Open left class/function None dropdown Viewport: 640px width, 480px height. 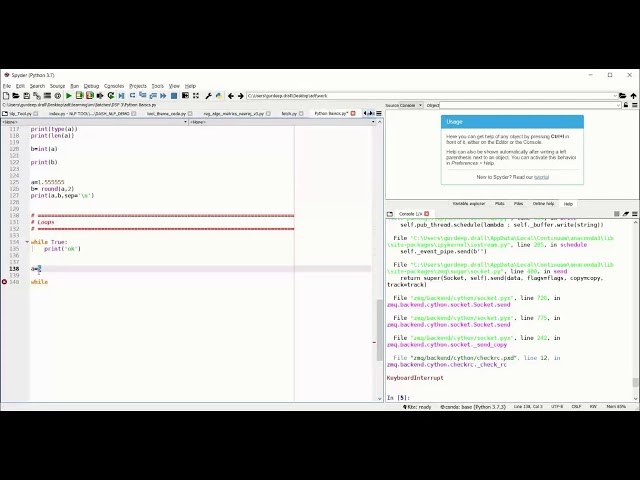click(185, 122)
